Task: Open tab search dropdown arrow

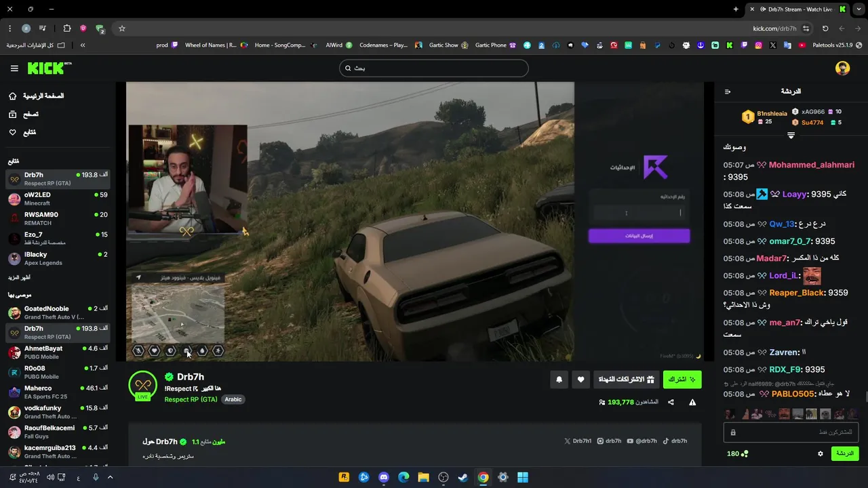Action: pos(859,9)
